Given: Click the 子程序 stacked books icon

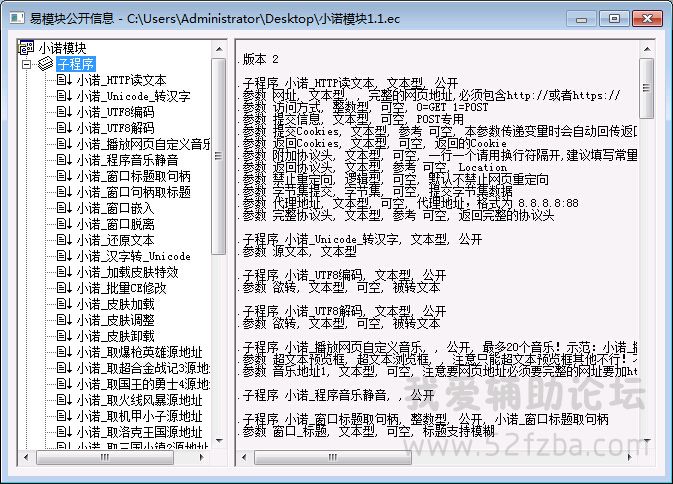Looking at the screenshot, I should pos(45,64).
